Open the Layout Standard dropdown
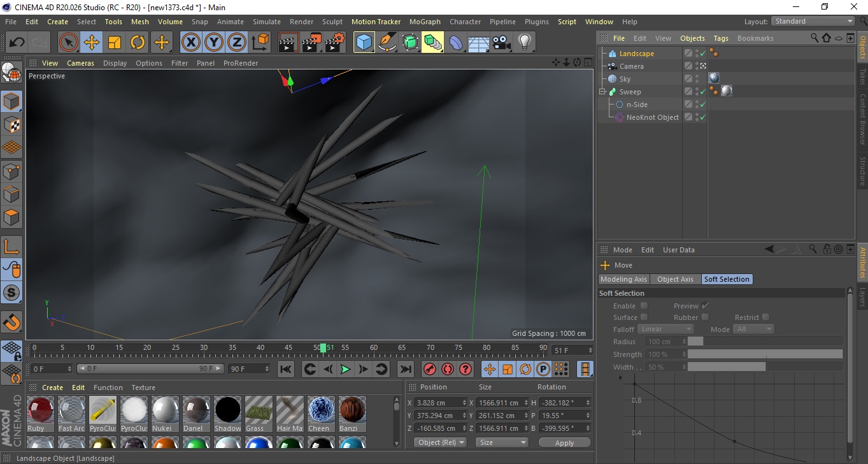868x464 pixels. (813, 21)
